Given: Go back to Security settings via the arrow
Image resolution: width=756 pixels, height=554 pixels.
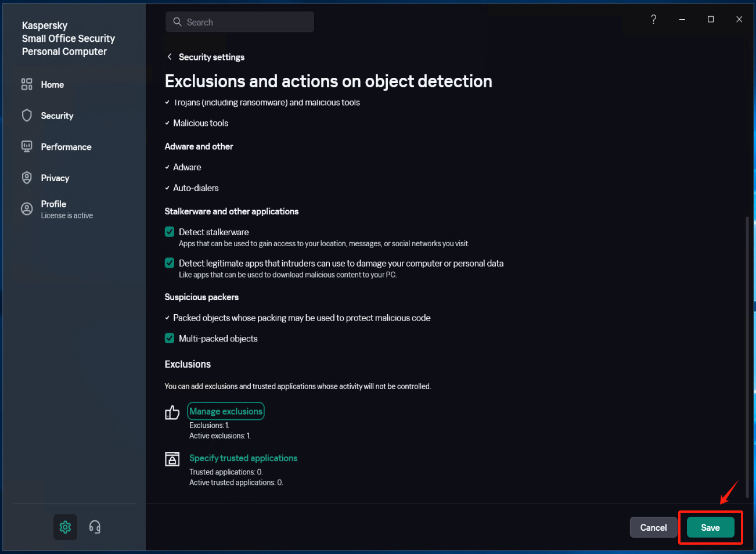Looking at the screenshot, I should [x=170, y=57].
